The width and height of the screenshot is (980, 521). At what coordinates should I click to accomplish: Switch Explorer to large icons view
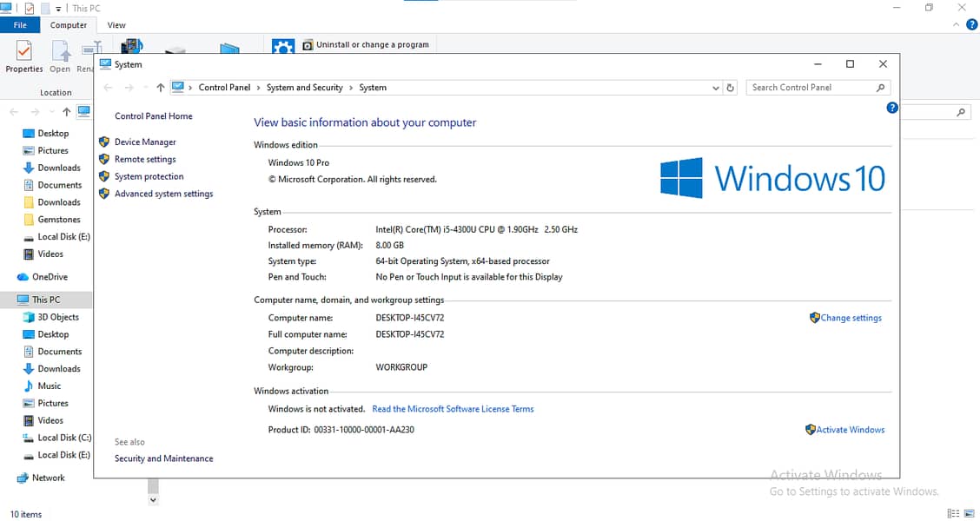[x=970, y=513]
